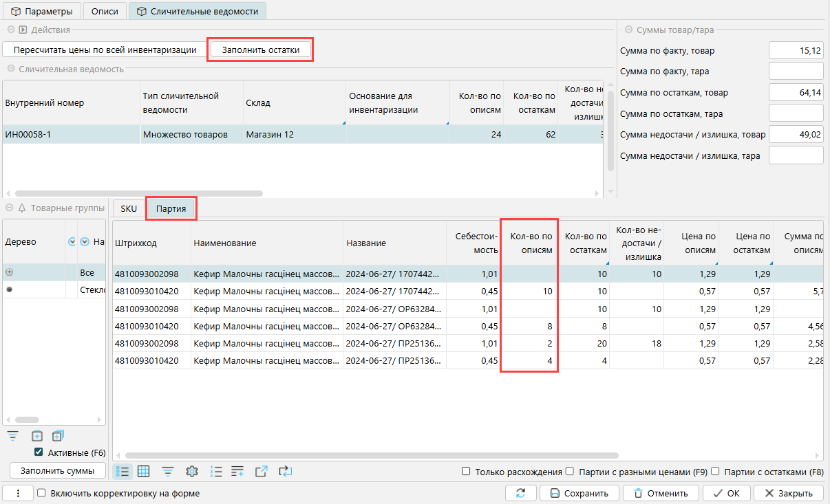Switch to list view icon in grid toolbar

[123, 471]
